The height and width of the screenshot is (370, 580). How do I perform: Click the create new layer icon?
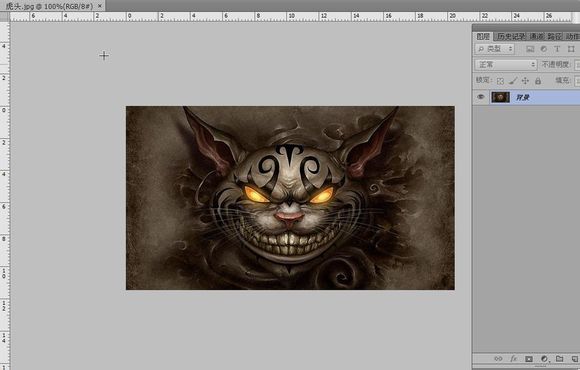coord(574,359)
